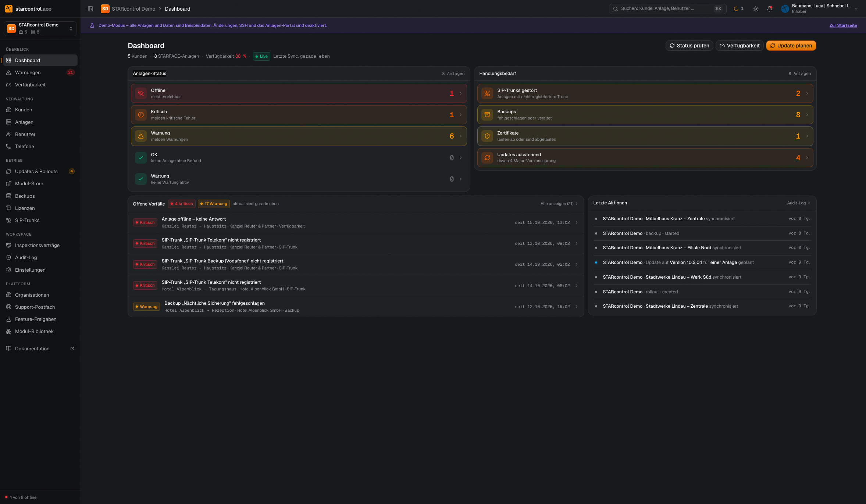Expand the Warnung status row chevron
The height and width of the screenshot is (504, 866).
(x=461, y=136)
